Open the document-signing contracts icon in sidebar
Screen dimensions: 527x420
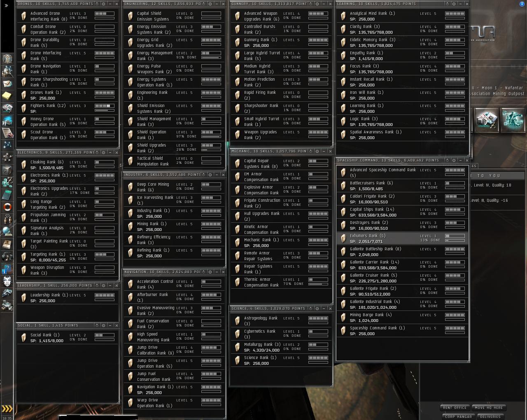7,133
